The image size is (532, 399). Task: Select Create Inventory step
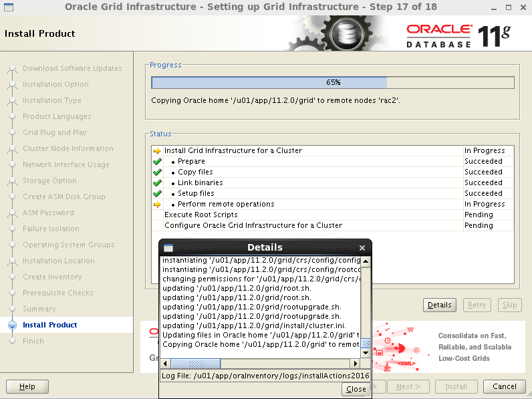coord(52,277)
